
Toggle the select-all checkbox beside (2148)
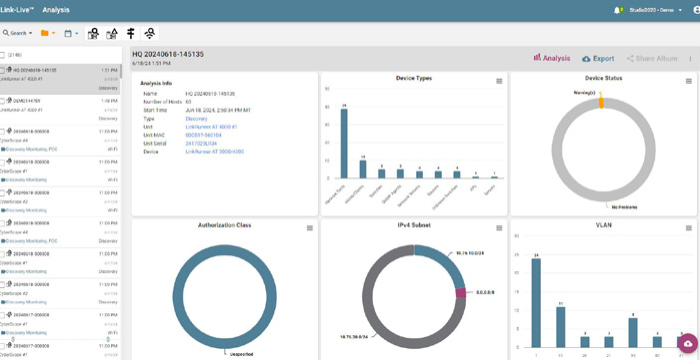[x=2, y=55]
